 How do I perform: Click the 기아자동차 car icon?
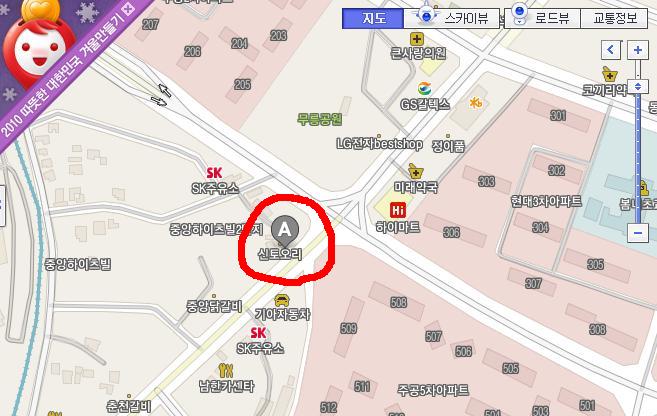tap(282, 300)
